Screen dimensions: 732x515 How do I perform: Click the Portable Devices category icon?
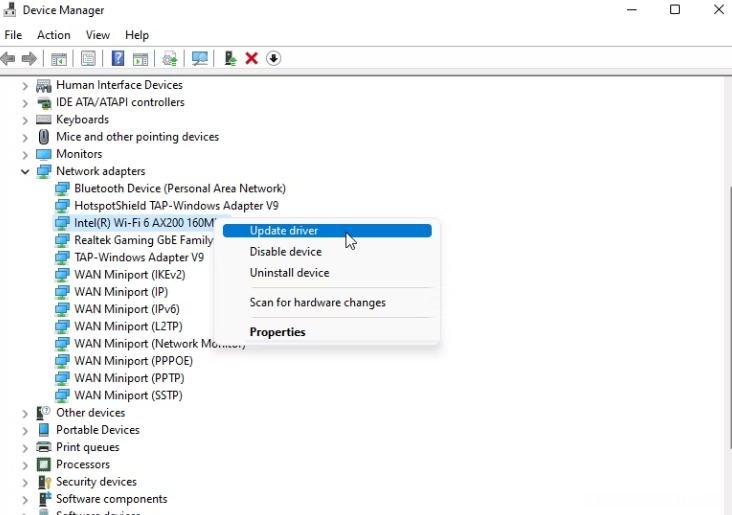44,430
